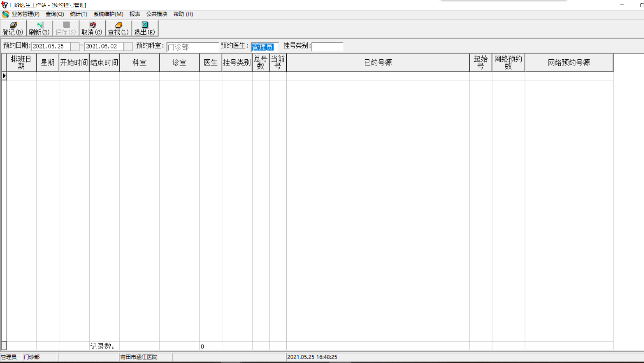
Task: Click the status bar timestamp 2021.05.25 16:48:25
Action: (x=312, y=357)
